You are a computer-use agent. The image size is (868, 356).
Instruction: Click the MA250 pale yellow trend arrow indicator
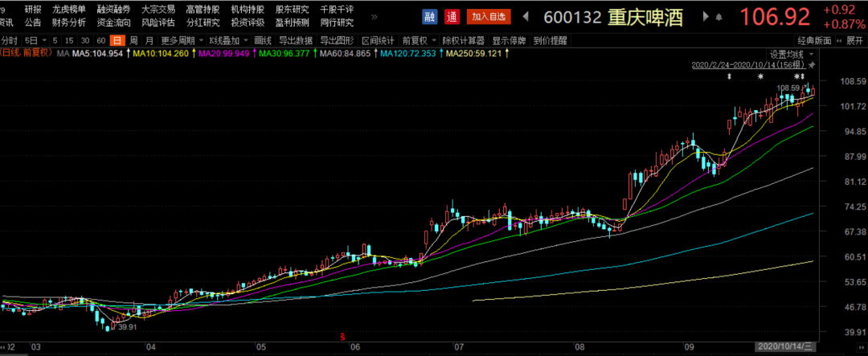click(506, 54)
